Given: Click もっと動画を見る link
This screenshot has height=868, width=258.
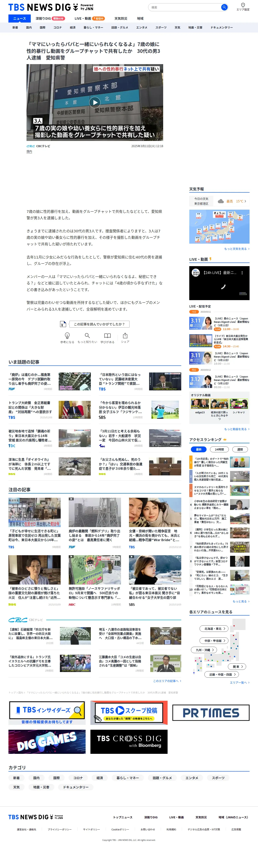Looking at the screenshot, I should [237, 429].
